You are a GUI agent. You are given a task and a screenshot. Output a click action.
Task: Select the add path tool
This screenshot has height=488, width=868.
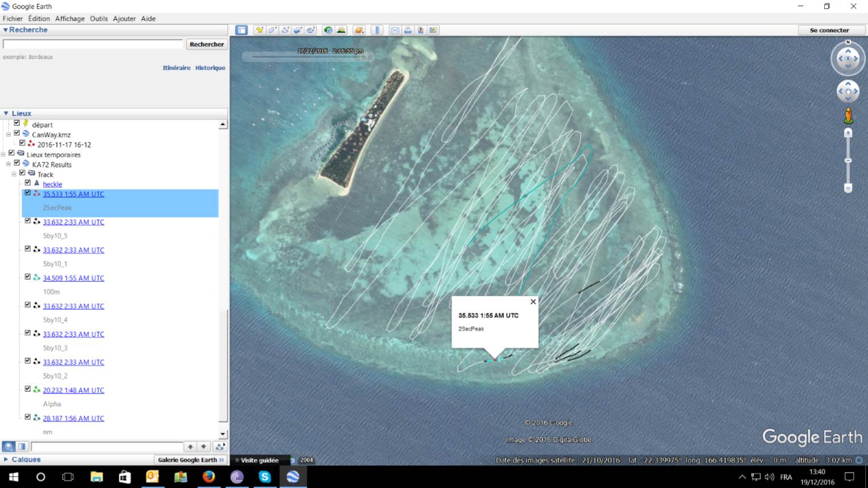[285, 30]
